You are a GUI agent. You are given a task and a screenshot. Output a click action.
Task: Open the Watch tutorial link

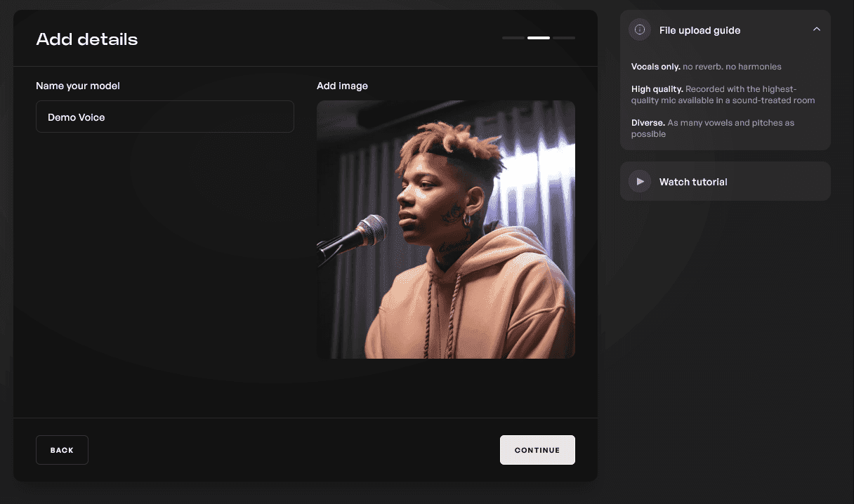(693, 182)
